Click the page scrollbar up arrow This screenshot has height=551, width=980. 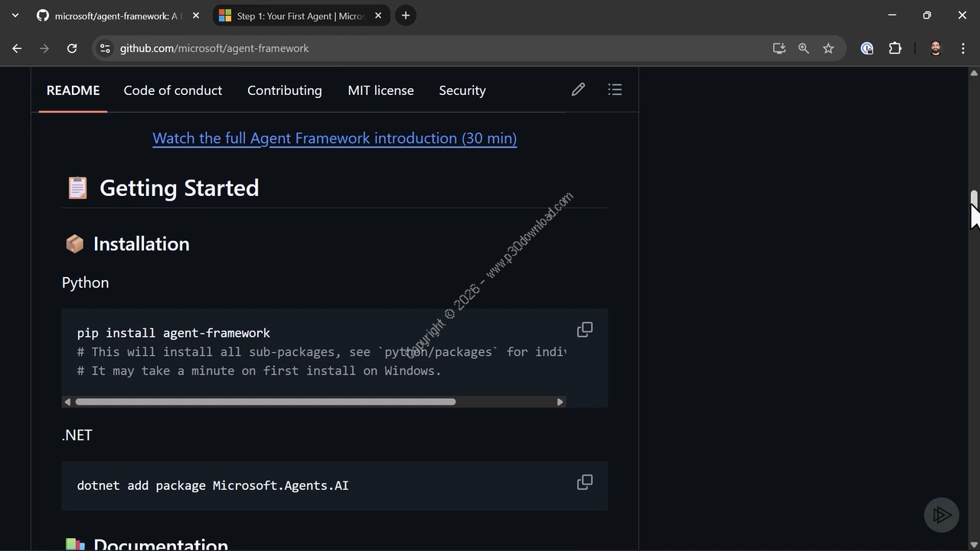[x=974, y=73]
